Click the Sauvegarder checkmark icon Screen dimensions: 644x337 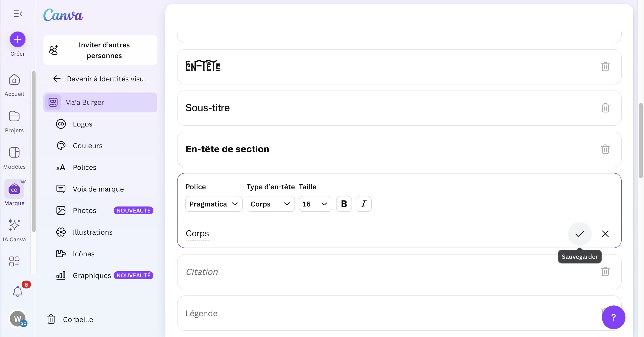pos(580,234)
